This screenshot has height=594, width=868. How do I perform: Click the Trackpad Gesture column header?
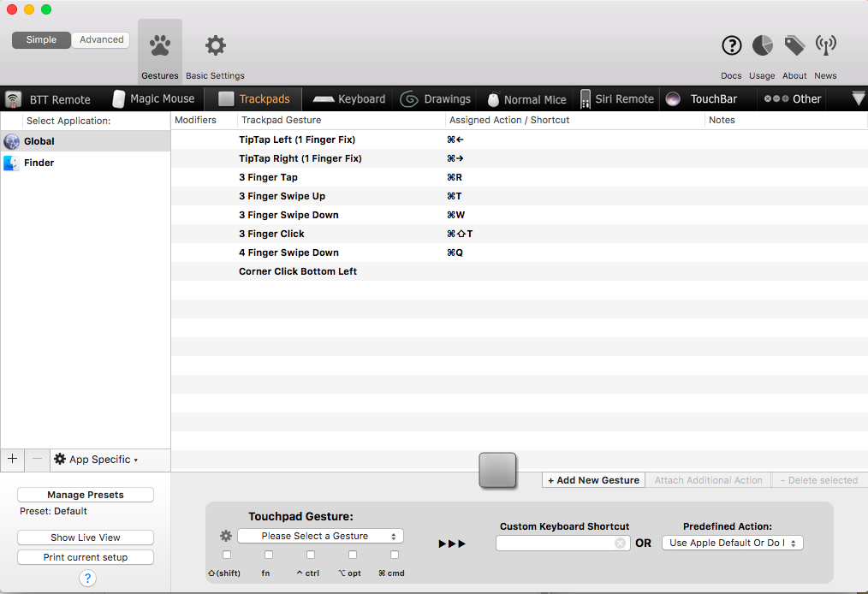(x=341, y=120)
